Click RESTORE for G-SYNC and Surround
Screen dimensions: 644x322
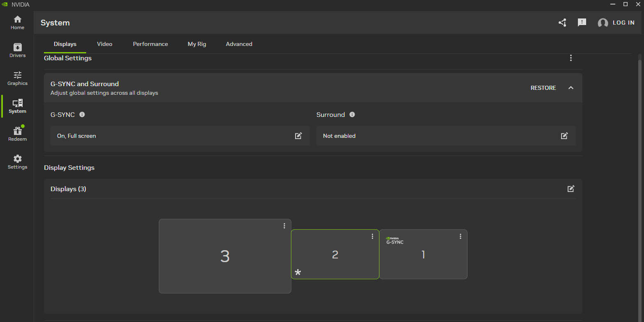click(543, 88)
